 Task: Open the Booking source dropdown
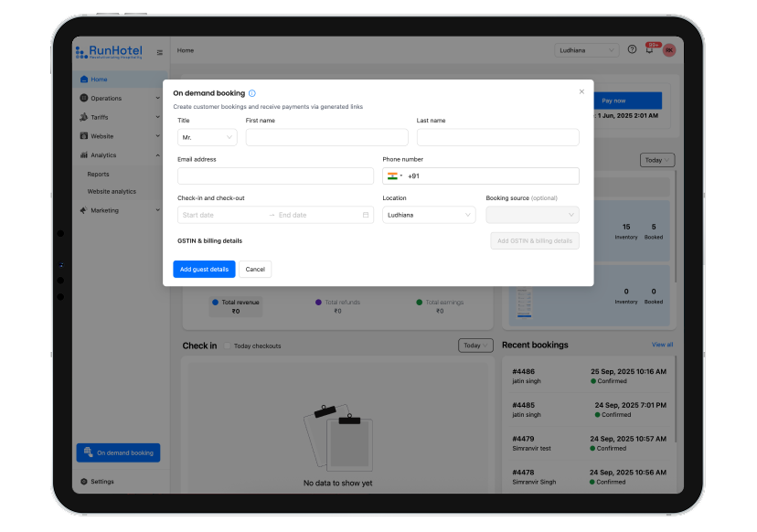[x=532, y=215]
